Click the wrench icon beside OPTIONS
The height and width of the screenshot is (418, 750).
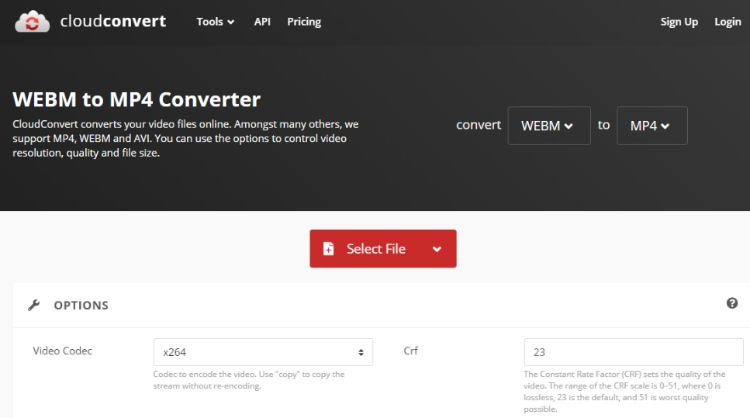coord(34,305)
